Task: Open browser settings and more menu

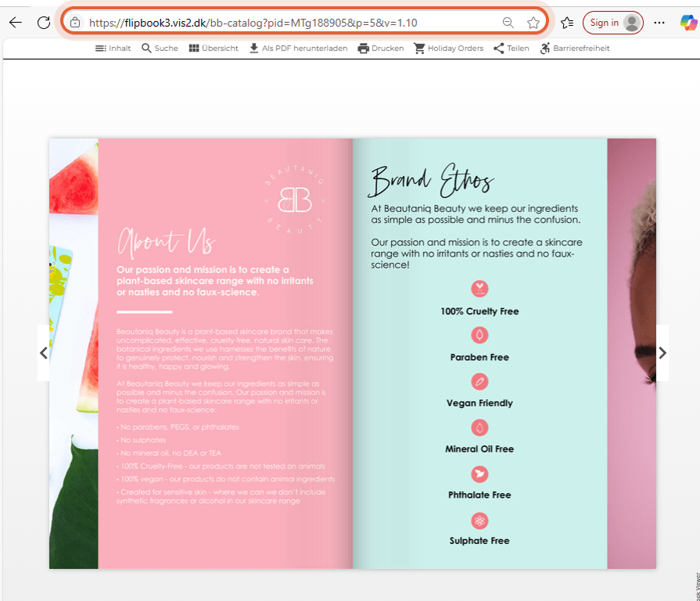Action: pyautogui.click(x=659, y=23)
